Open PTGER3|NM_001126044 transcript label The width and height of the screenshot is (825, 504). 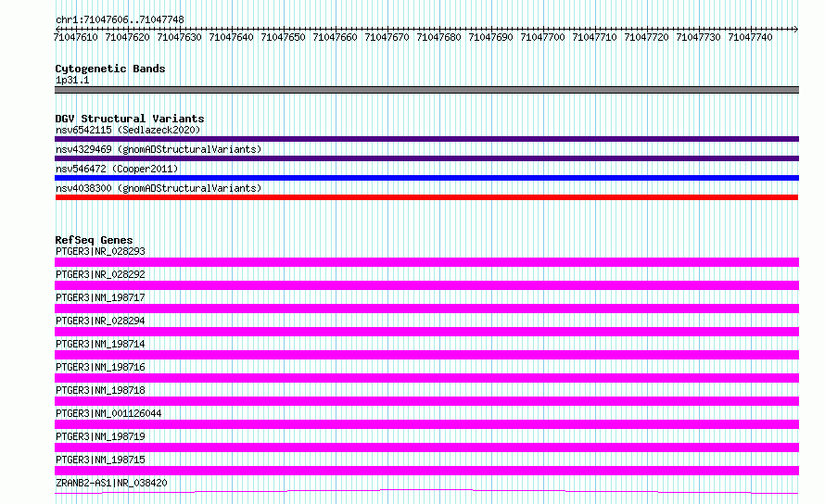pos(108,413)
